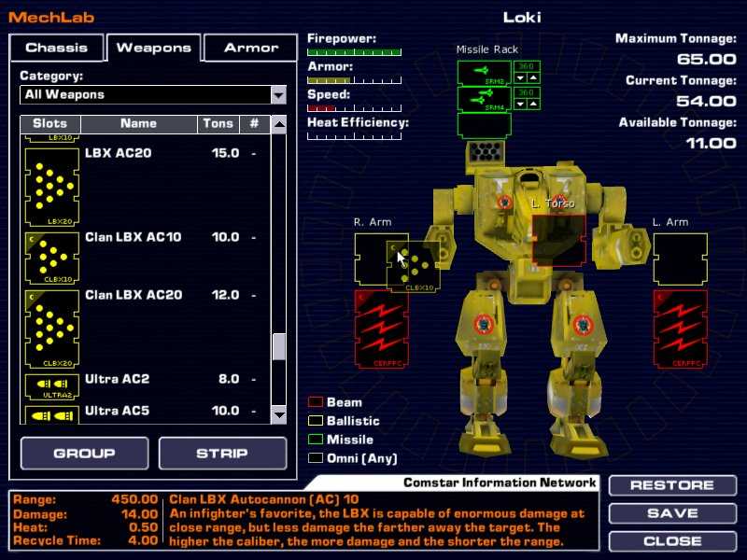Decrease SRM4 ammo with down arrow
Image resolution: width=747 pixels, height=560 pixels.
[x=520, y=104]
